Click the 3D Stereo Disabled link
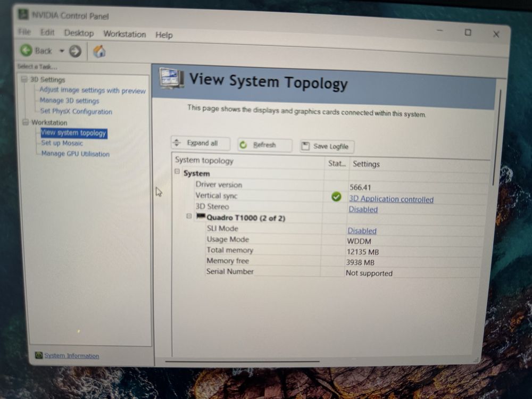The width and height of the screenshot is (532, 399). click(x=363, y=209)
